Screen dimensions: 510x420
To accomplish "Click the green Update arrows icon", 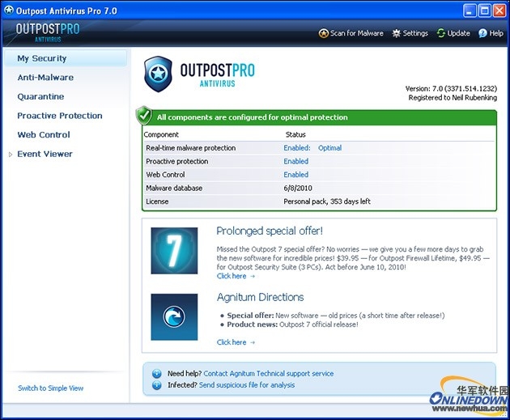I will (440, 33).
